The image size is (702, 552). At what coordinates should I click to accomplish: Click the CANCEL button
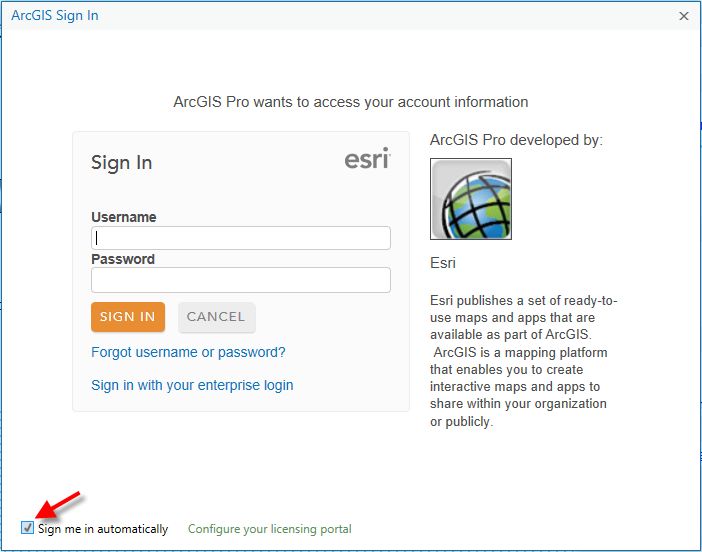[x=217, y=317]
